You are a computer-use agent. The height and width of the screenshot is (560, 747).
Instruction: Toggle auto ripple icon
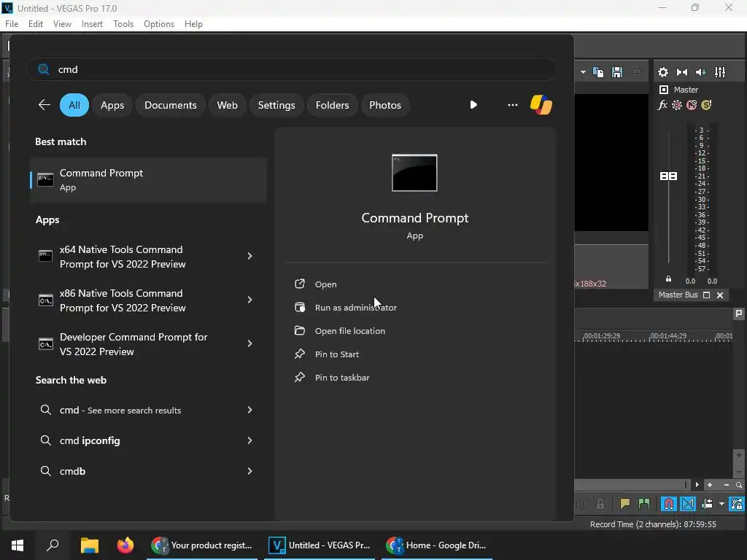(707, 504)
